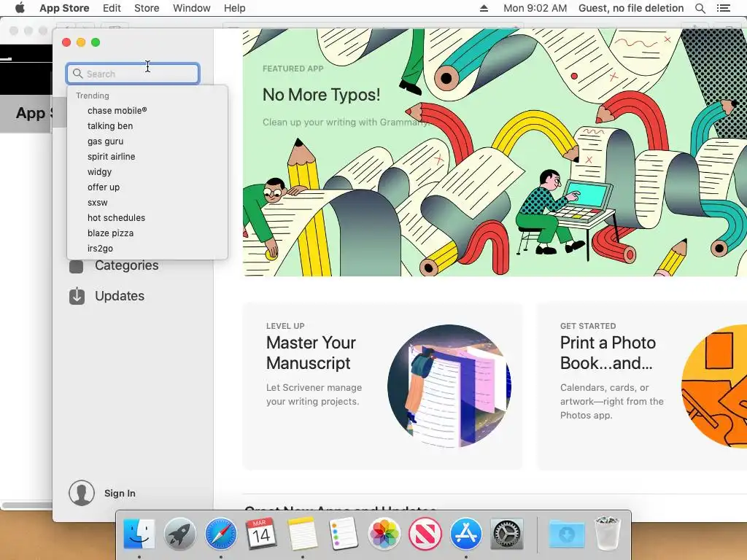This screenshot has width=747, height=560.
Task: Open Reminders app in dock
Action: [x=343, y=534]
